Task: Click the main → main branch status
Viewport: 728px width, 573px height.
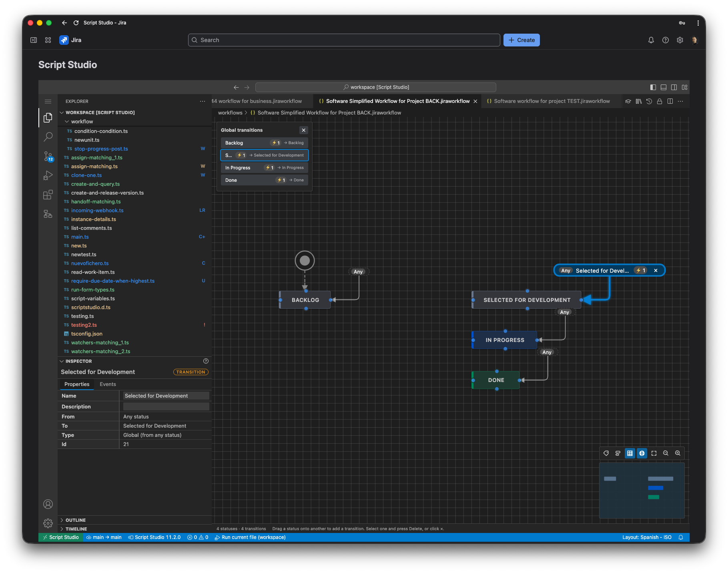Action: [104, 537]
